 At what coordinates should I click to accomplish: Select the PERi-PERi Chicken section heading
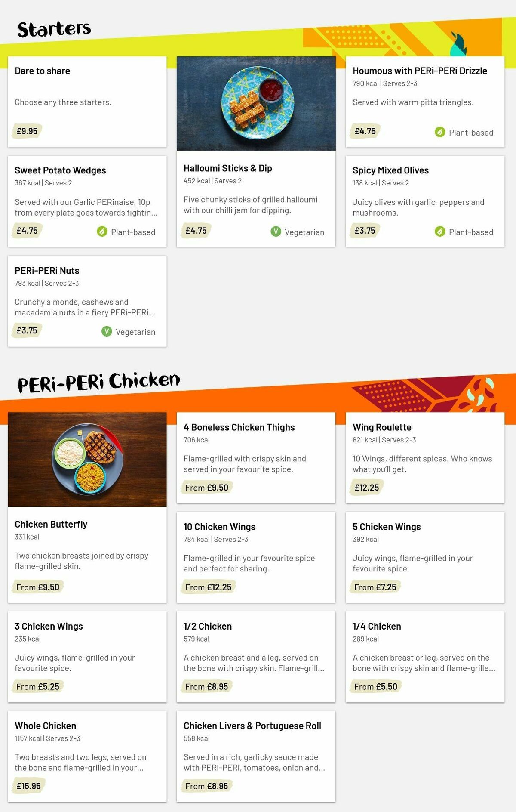pos(99,381)
